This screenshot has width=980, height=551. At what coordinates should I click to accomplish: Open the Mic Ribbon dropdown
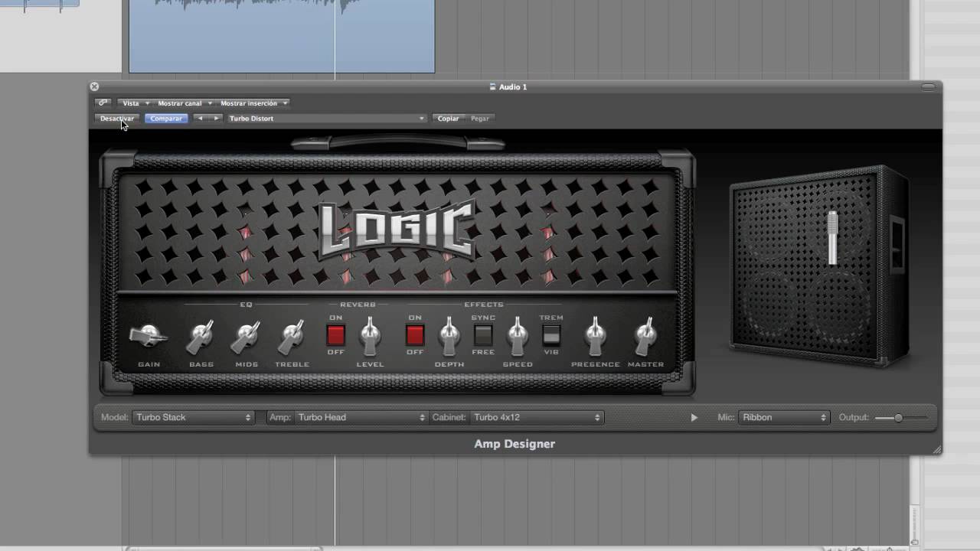pyautogui.click(x=784, y=417)
